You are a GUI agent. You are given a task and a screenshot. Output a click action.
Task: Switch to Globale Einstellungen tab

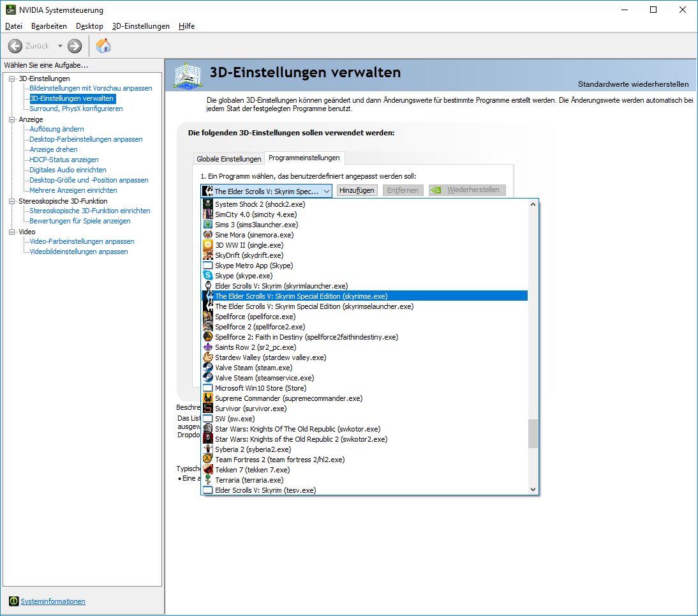tap(229, 159)
